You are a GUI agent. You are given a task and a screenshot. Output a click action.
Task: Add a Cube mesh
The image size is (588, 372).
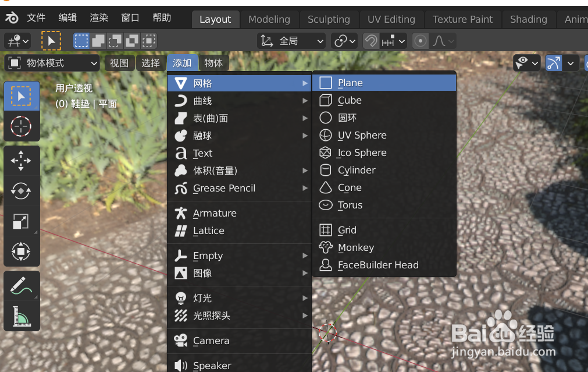[384, 100]
